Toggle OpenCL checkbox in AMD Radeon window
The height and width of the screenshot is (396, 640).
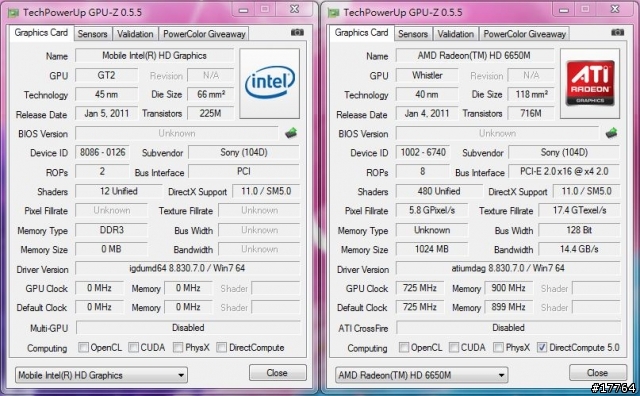[x=404, y=347]
